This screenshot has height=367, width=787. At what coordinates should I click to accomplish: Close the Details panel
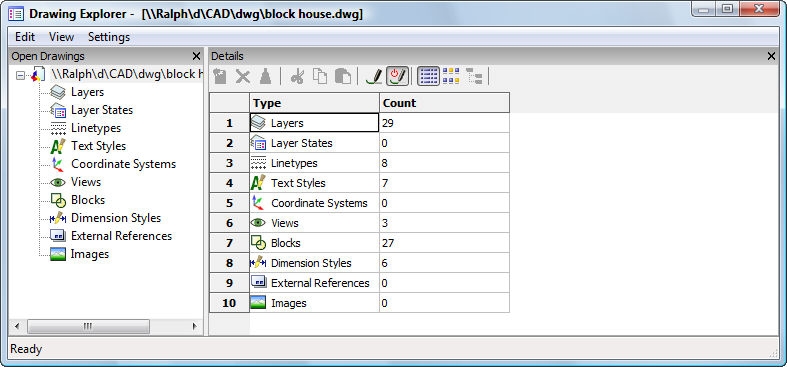[771, 56]
